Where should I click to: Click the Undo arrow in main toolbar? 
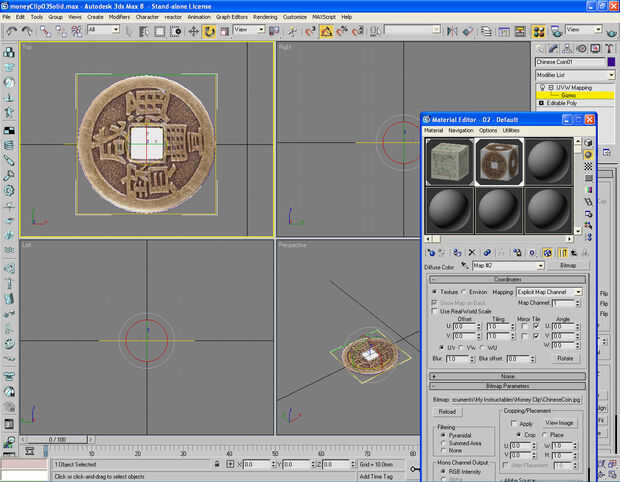point(11,31)
